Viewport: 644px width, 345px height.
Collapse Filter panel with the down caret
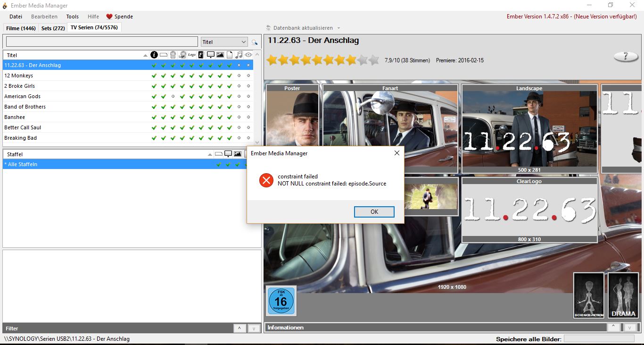(254, 328)
